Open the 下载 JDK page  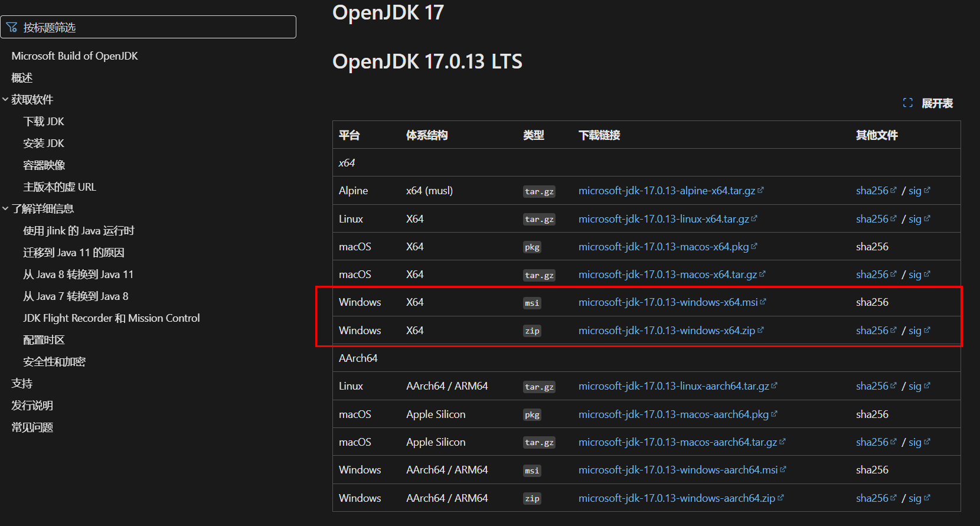[44, 121]
